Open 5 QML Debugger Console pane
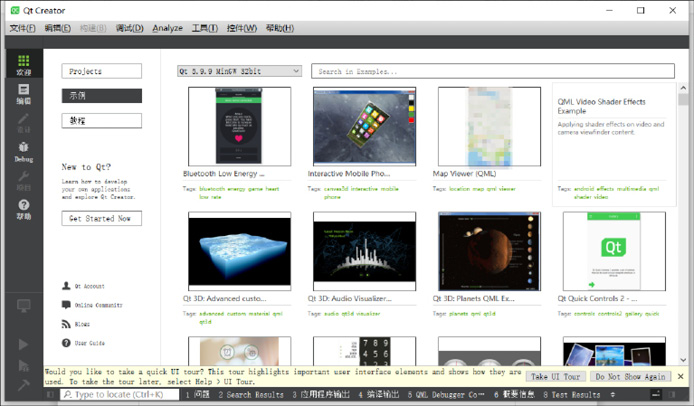This screenshot has height=406, width=694. click(446, 394)
